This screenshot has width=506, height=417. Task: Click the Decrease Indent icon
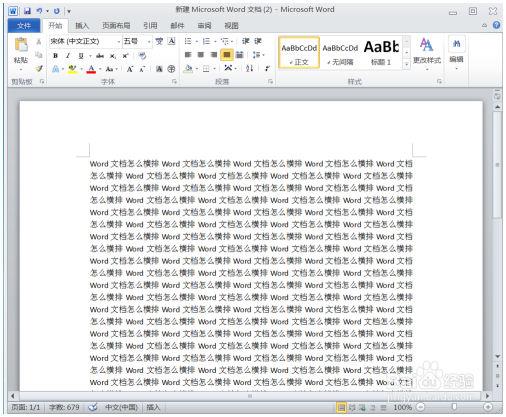tap(246, 41)
